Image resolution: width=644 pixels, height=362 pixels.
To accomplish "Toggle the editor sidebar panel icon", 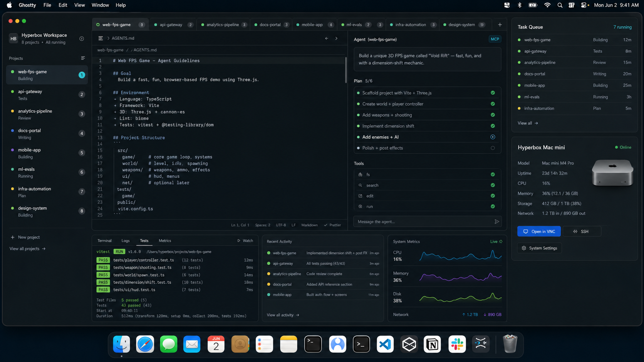I will [101, 38].
